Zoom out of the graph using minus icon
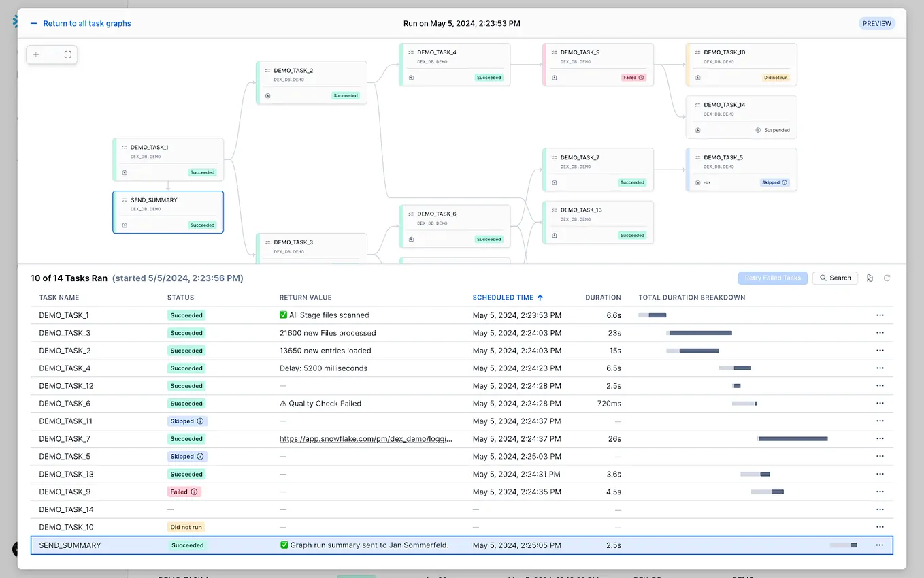 coord(51,53)
